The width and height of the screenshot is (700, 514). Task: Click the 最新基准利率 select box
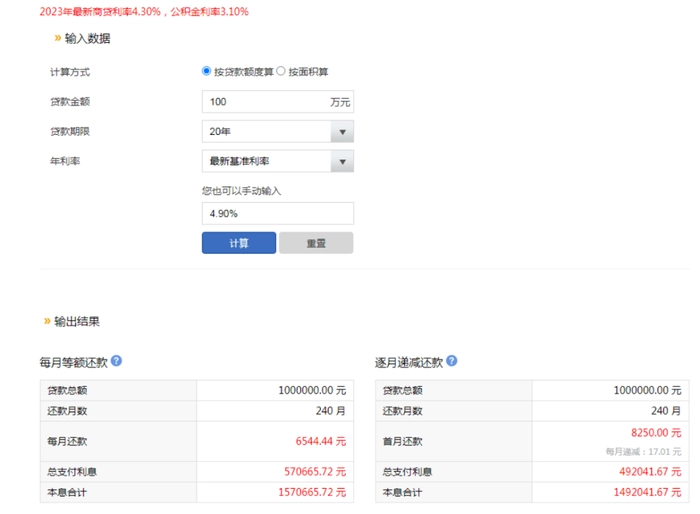278,162
